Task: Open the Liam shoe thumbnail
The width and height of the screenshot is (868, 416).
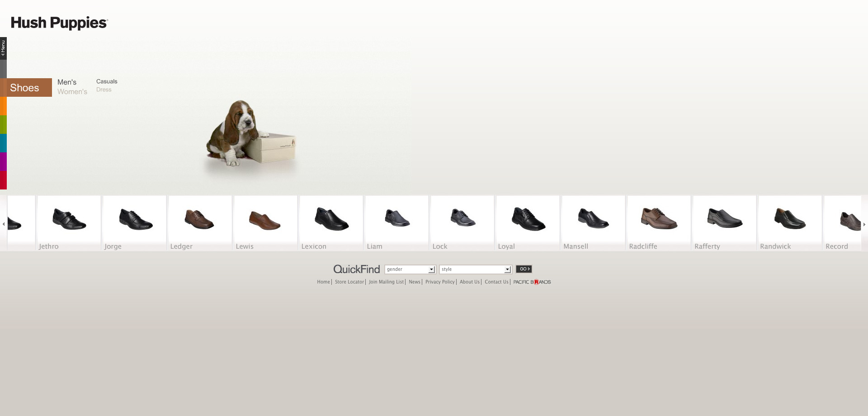Action: point(397,223)
